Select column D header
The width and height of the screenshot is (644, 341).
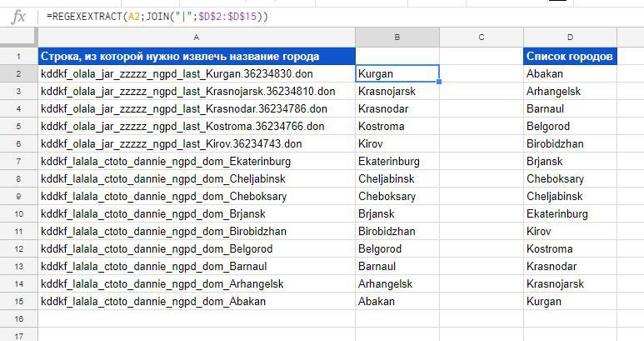[570, 38]
